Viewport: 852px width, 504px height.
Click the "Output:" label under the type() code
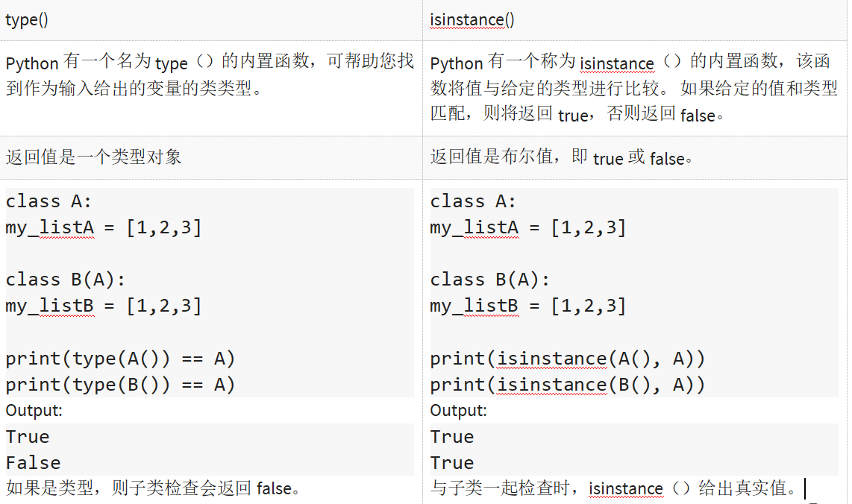pyautogui.click(x=34, y=410)
